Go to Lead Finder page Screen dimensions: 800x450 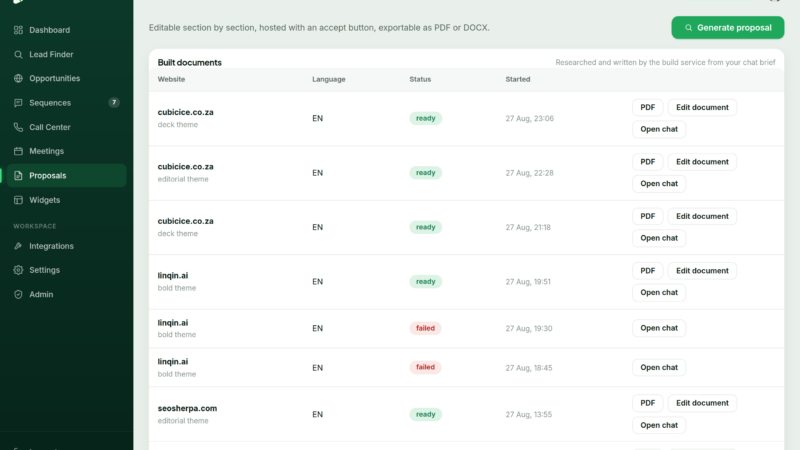pyautogui.click(x=66, y=55)
